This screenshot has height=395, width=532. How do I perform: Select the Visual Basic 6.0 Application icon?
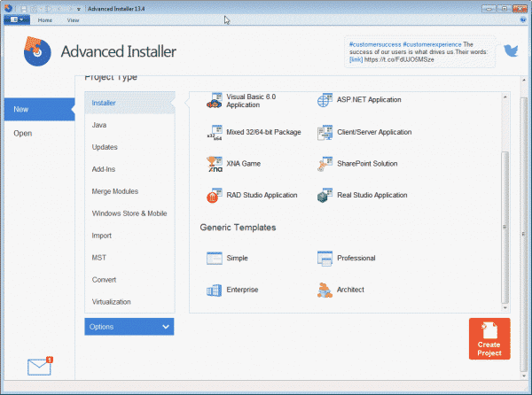pyautogui.click(x=214, y=101)
